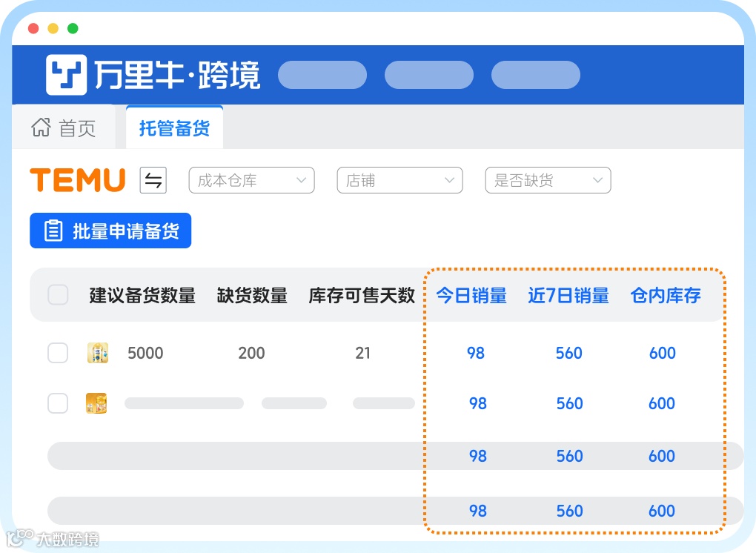Click the 库存可售天数 column header
Viewport: 756px width, 553px height.
[x=362, y=295]
